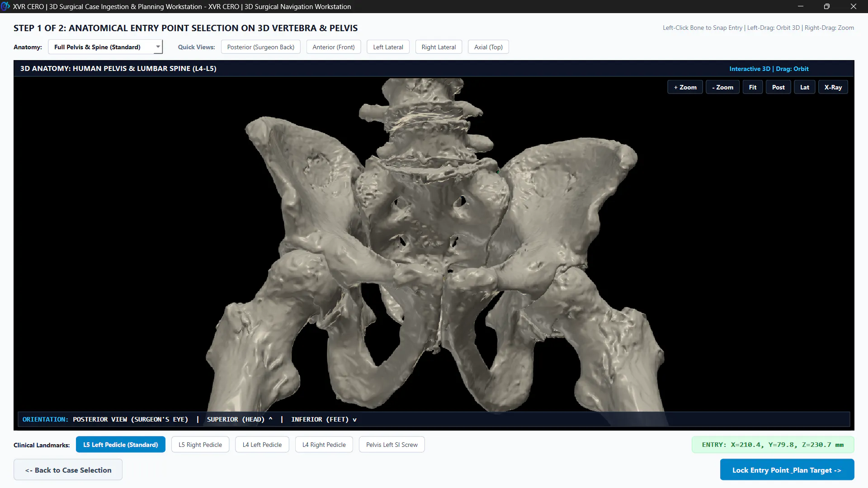
Task: Select L5 Left Pedicle (Standard) landmark
Action: coord(121,445)
